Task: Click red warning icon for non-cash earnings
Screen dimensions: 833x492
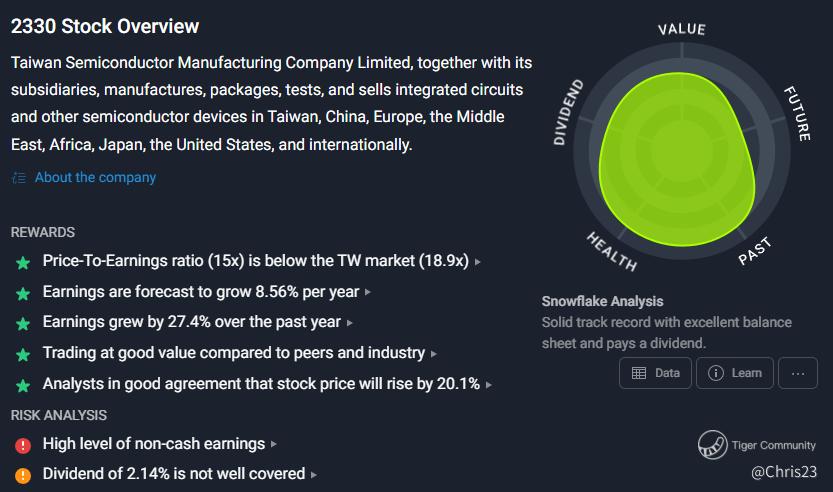Action: tap(23, 444)
